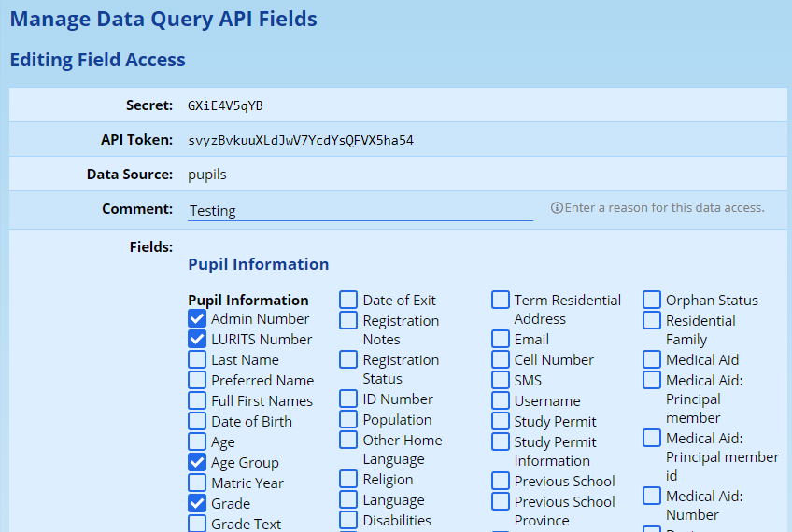The image size is (792, 532).
Task: Check the Matric Year checkbox
Action: (x=197, y=483)
